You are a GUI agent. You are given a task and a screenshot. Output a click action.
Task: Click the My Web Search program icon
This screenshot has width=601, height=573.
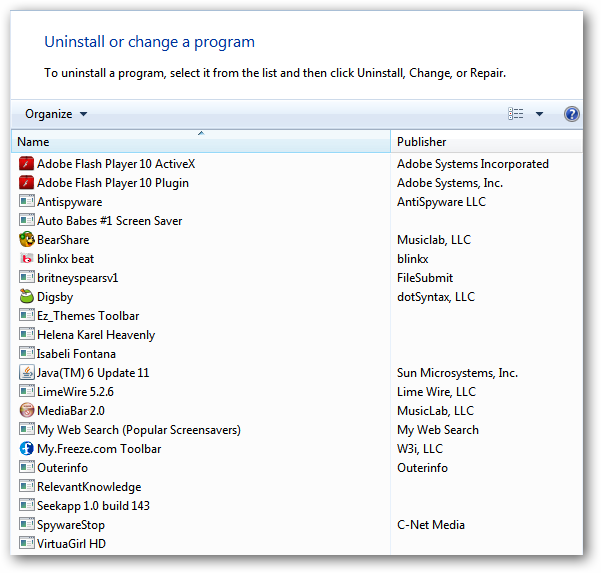coord(26,429)
